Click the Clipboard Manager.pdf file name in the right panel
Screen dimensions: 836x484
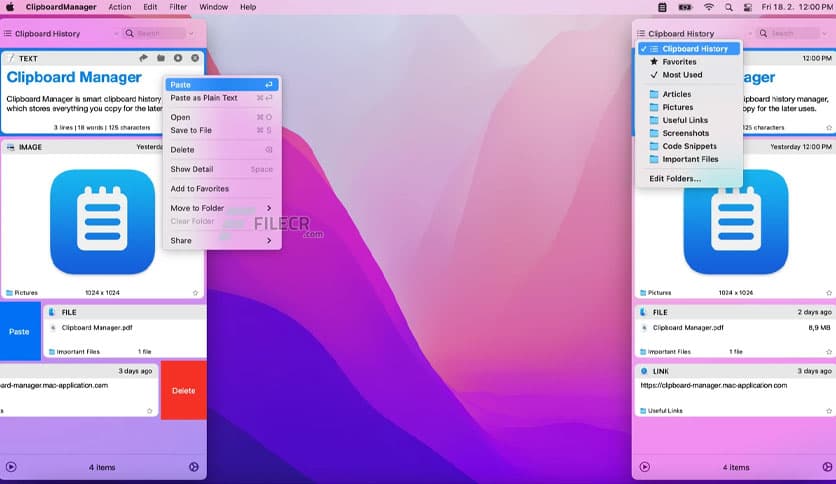point(688,328)
